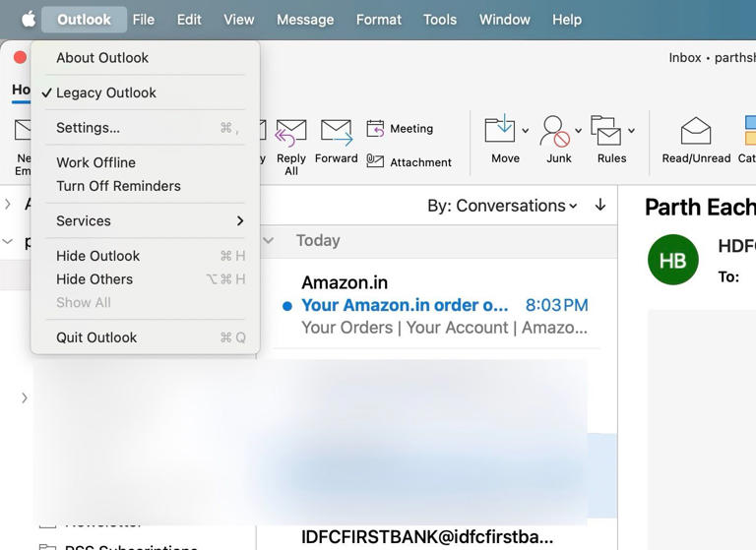Open the File menu
This screenshot has width=756, height=550.
[144, 20]
